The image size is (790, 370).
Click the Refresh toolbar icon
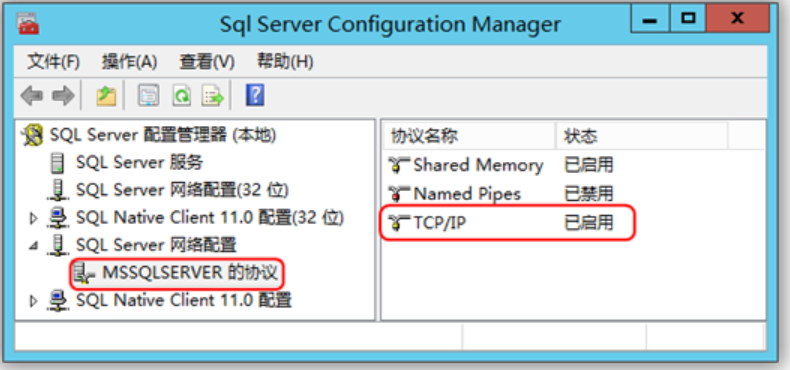click(181, 96)
